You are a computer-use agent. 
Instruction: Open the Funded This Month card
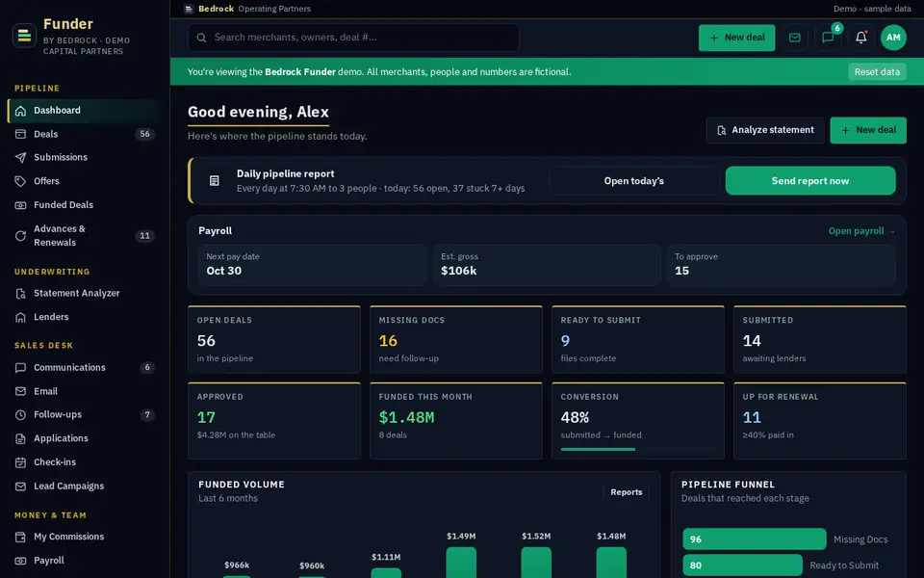(x=456, y=421)
